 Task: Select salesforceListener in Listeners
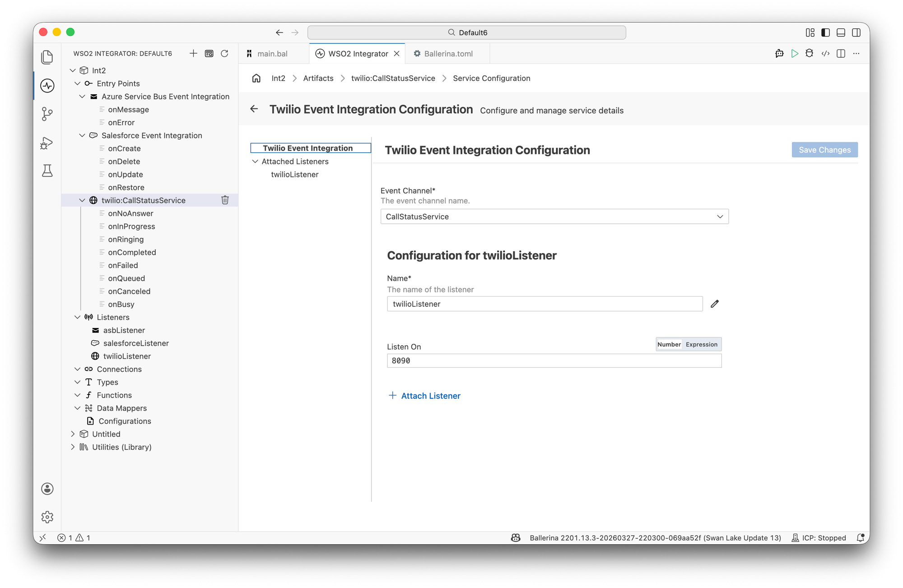(x=136, y=343)
